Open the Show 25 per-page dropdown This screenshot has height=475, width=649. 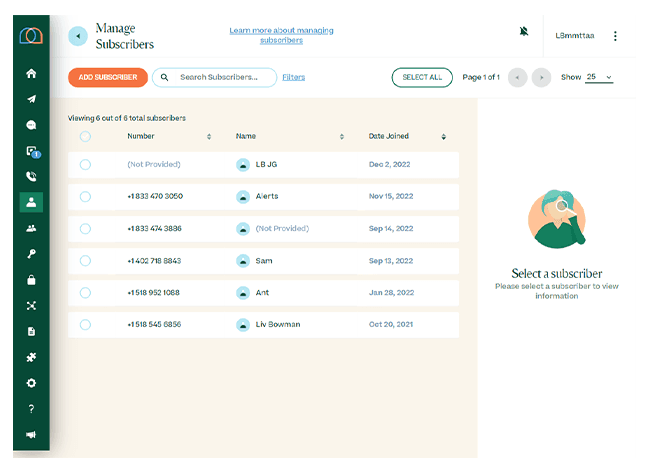pos(599,77)
